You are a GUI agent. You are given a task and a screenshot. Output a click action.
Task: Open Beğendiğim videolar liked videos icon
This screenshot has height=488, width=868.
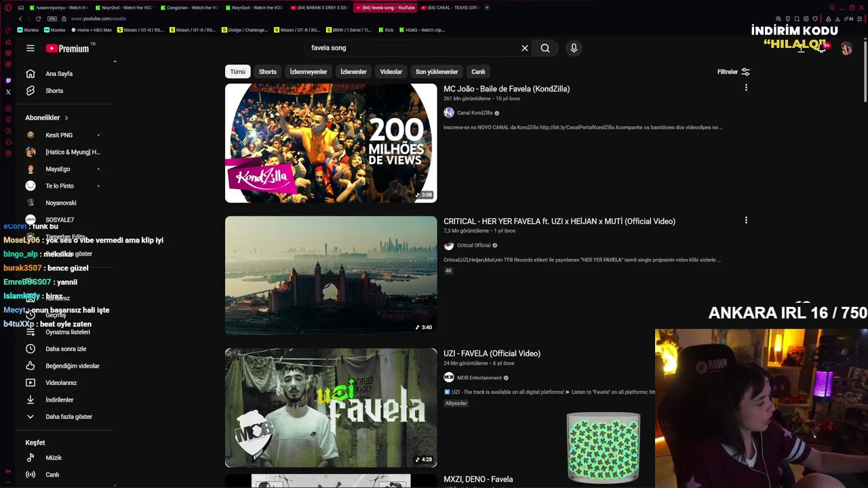click(31, 365)
